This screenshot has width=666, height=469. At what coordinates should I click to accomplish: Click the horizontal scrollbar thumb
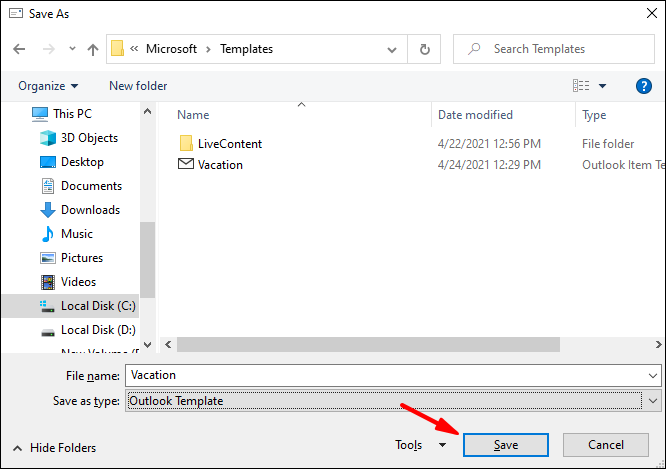pos(368,345)
